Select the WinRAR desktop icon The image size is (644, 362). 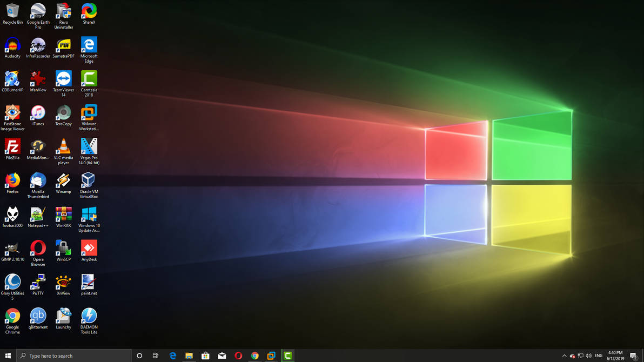[x=64, y=217]
